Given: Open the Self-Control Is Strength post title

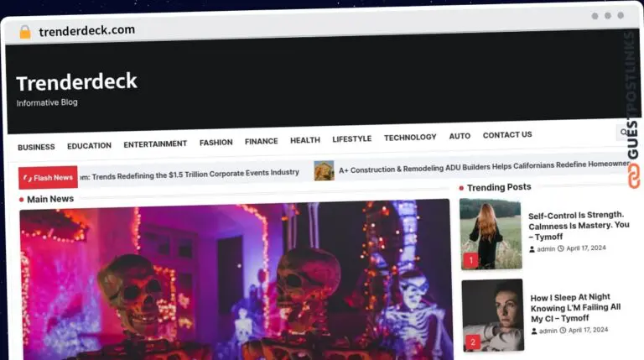Looking at the screenshot, I should 579,226.
